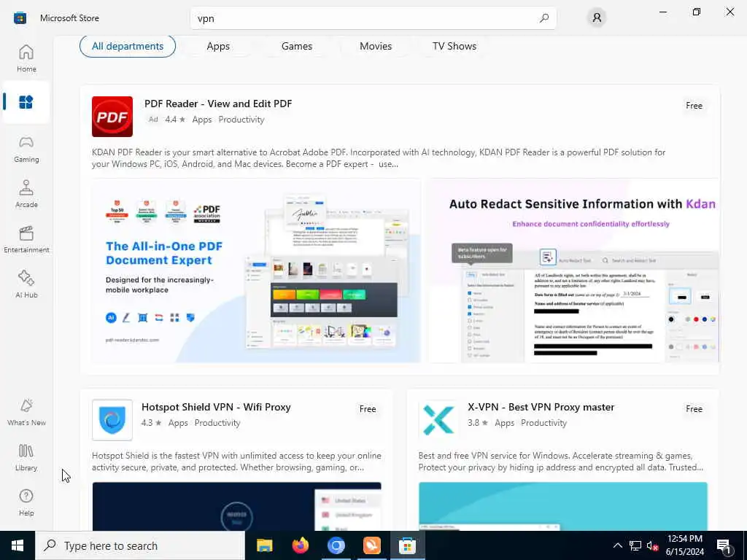This screenshot has height=560, width=747.
Task: Click the search magnifier icon in search box
Action: (x=544, y=18)
